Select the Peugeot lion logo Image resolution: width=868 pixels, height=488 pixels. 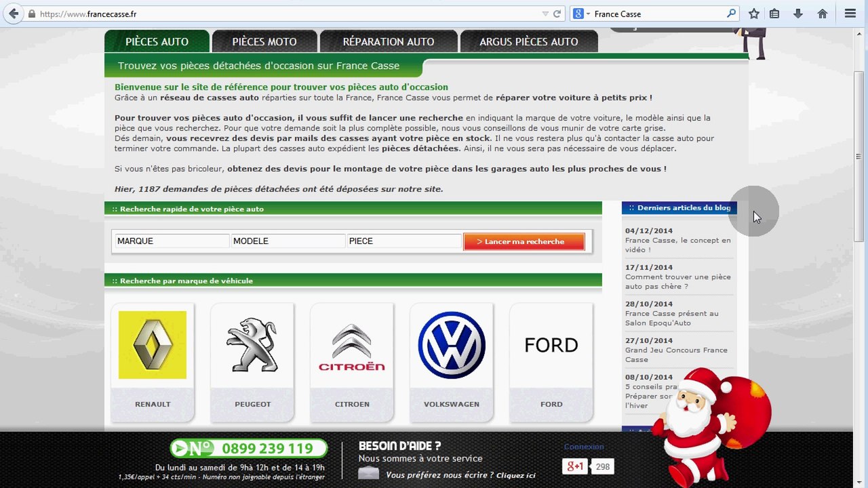252,345
